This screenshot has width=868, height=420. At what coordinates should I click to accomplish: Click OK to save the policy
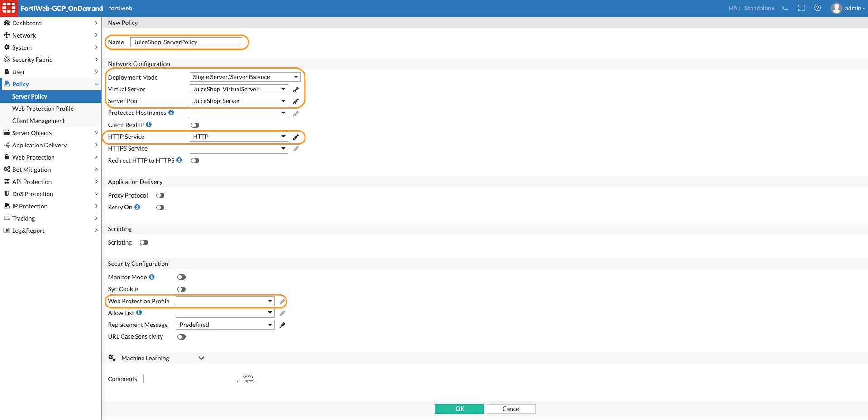coord(459,409)
